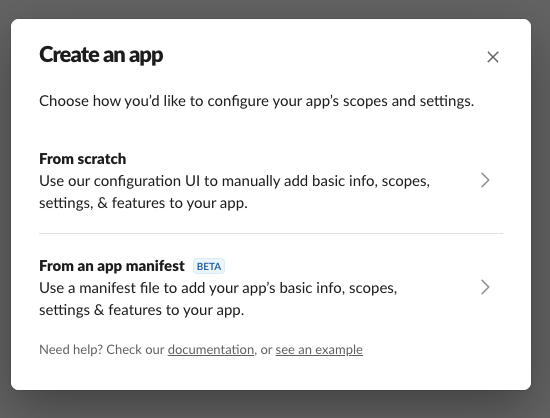
Task: Click the chevron arrow beside From scratch
Action: coord(485,180)
